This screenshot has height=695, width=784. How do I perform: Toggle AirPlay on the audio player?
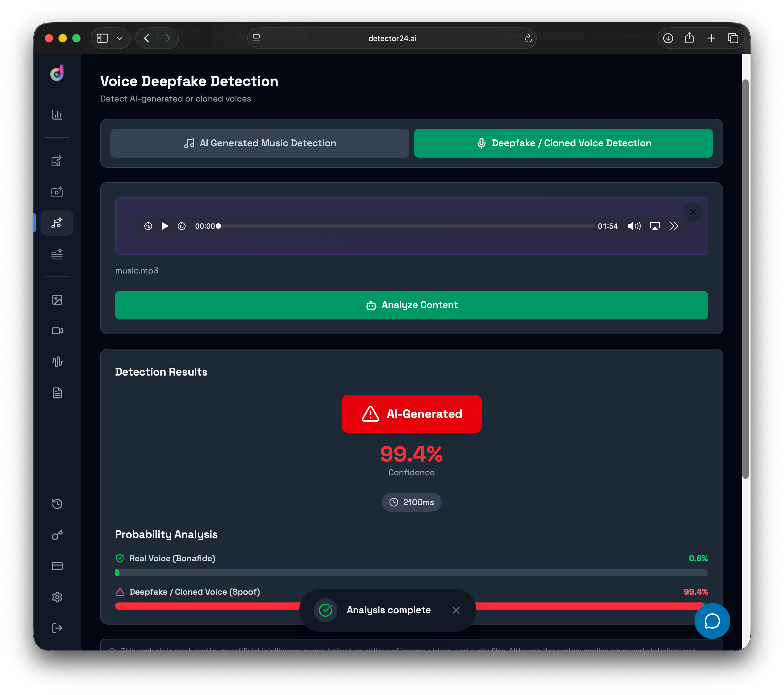click(655, 226)
